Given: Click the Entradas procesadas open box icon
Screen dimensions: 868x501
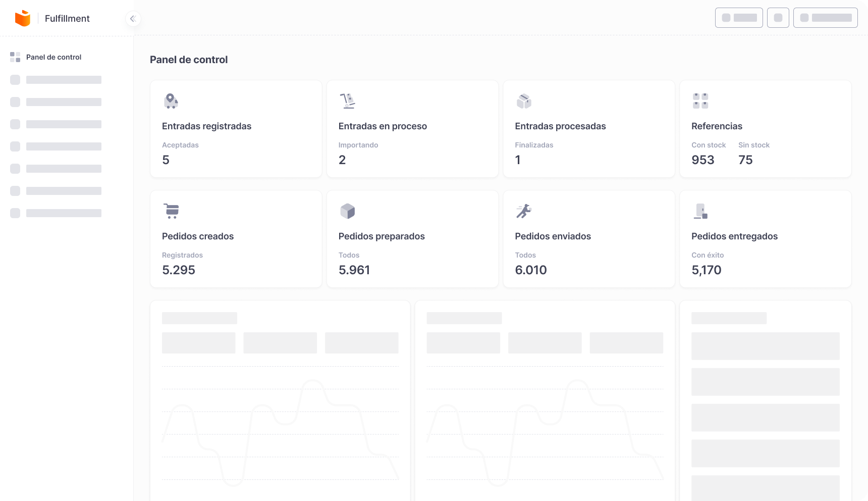Looking at the screenshot, I should 524,101.
